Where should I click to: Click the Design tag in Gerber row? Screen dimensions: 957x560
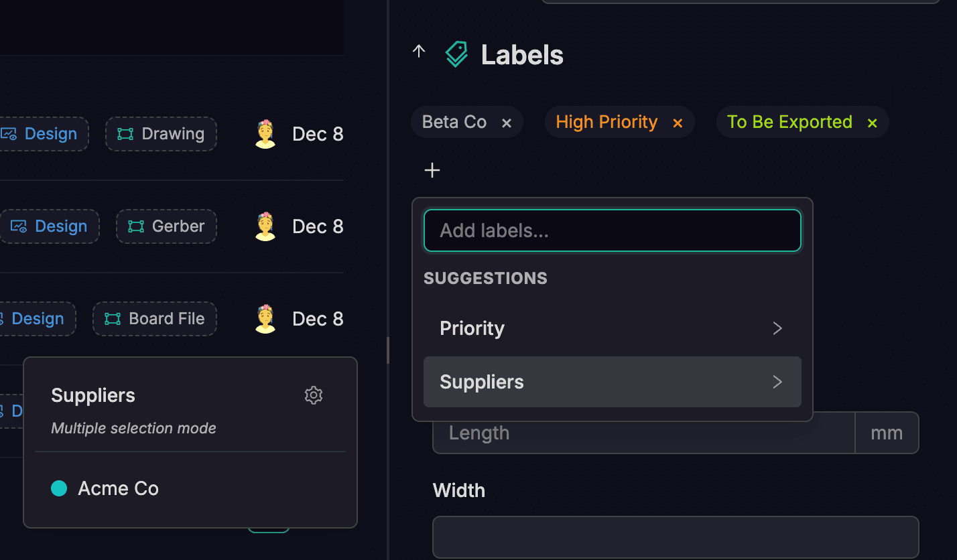(x=50, y=226)
